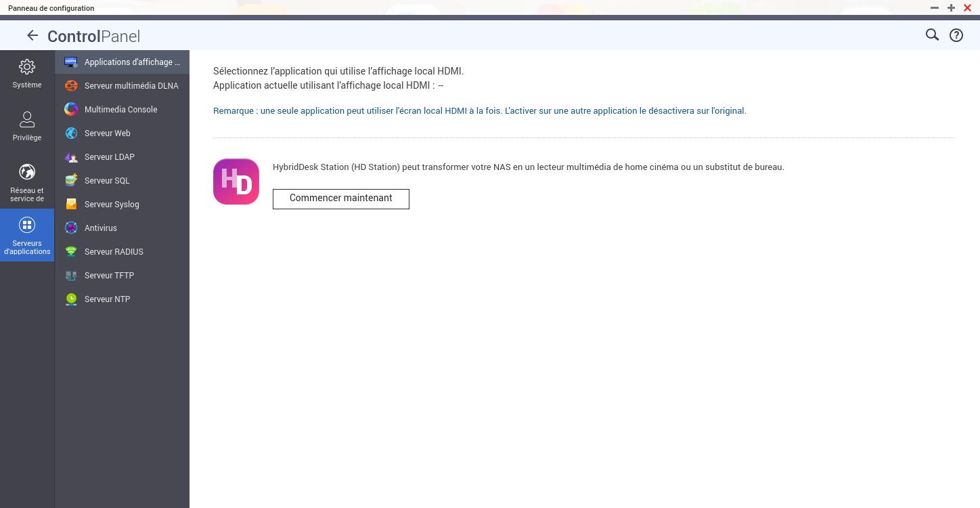Open the help question mark icon

pos(956,36)
